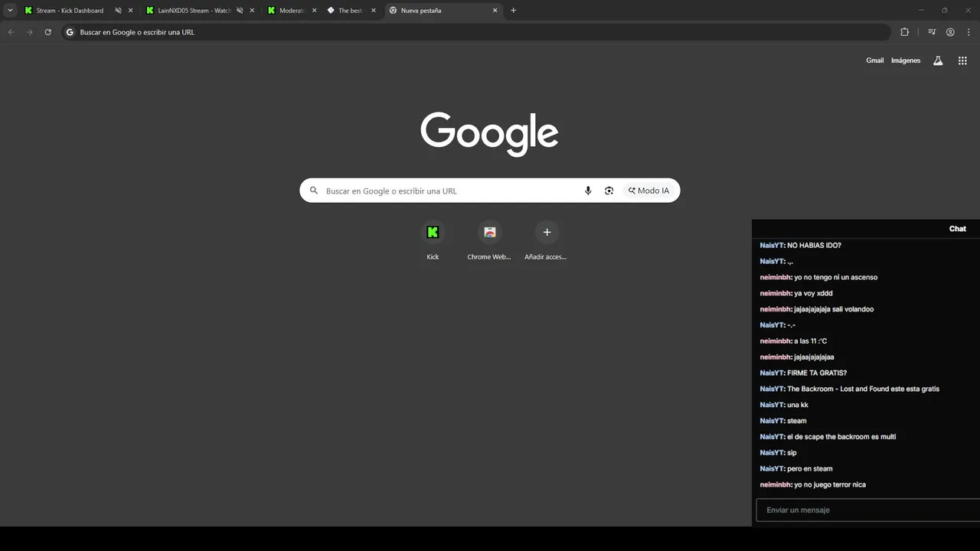Open Search Labs flask icon
980x551 pixels.
(938, 60)
